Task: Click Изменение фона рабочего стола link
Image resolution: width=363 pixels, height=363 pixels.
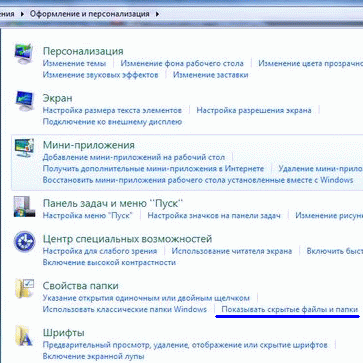Action: click(x=182, y=63)
